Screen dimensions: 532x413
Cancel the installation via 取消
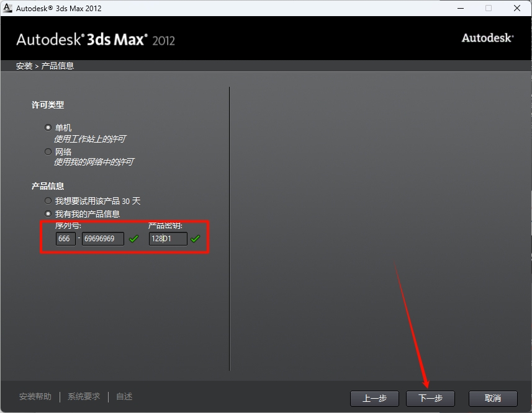pyautogui.click(x=492, y=399)
